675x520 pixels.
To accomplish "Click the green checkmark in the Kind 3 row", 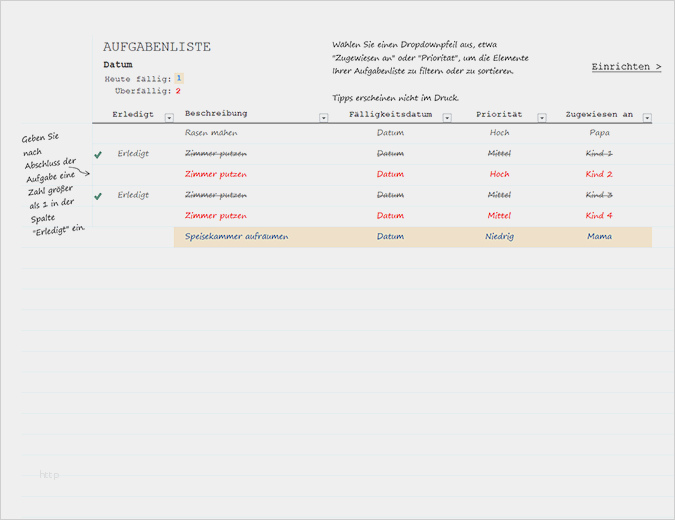I will click(x=98, y=196).
